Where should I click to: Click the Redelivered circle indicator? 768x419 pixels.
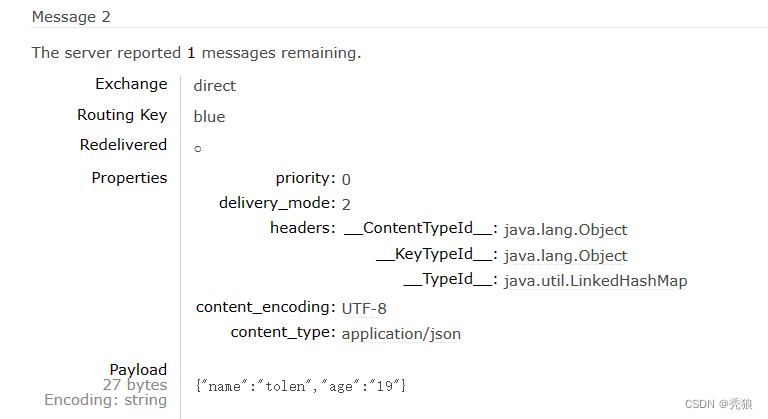pyautogui.click(x=198, y=149)
